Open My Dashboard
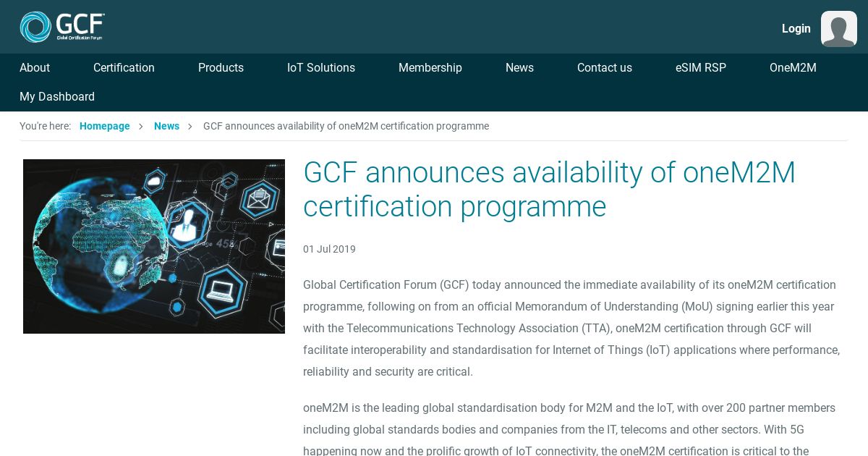The width and height of the screenshot is (868, 456). (57, 97)
